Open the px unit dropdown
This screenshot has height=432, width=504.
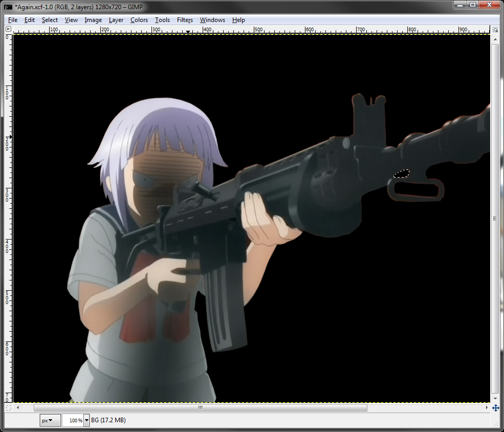tap(50, 420)
